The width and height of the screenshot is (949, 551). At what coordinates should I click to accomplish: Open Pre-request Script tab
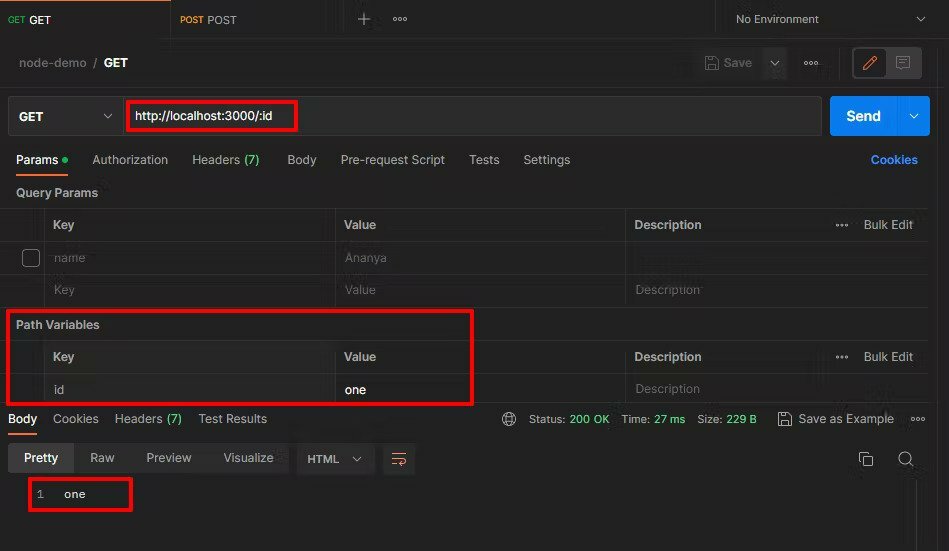[393, 160]
